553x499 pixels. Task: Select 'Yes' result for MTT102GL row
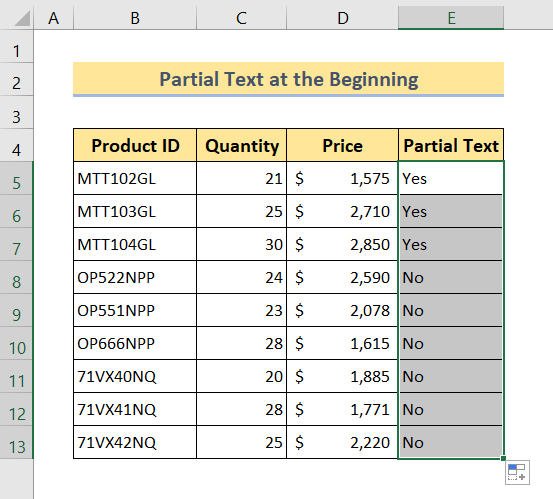[451, 178]
